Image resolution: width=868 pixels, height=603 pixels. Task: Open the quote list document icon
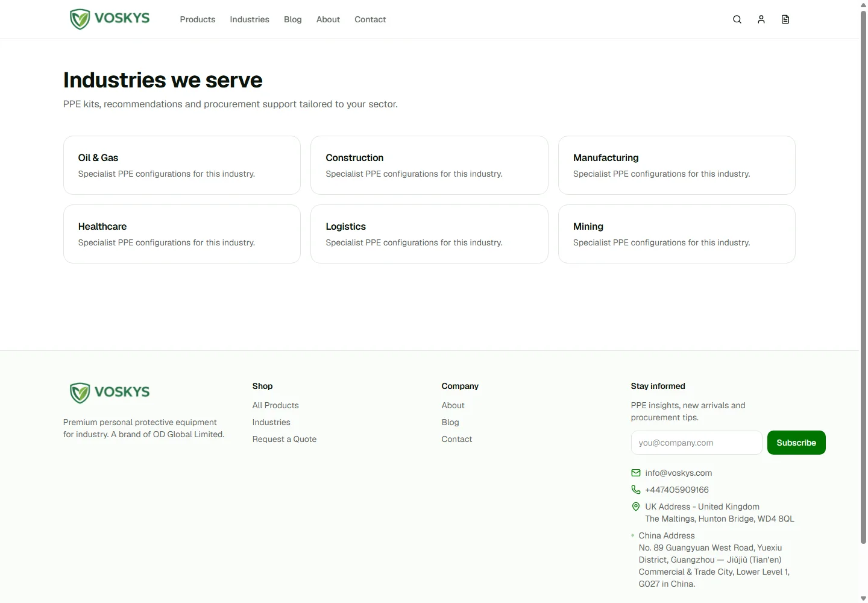pos(785,19)
